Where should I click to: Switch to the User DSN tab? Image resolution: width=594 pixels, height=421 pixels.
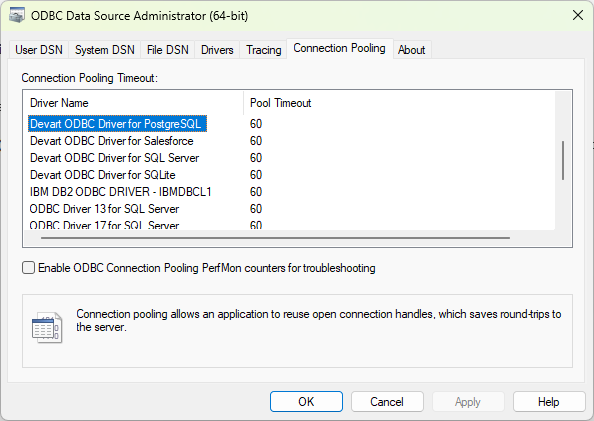point(39,50)
